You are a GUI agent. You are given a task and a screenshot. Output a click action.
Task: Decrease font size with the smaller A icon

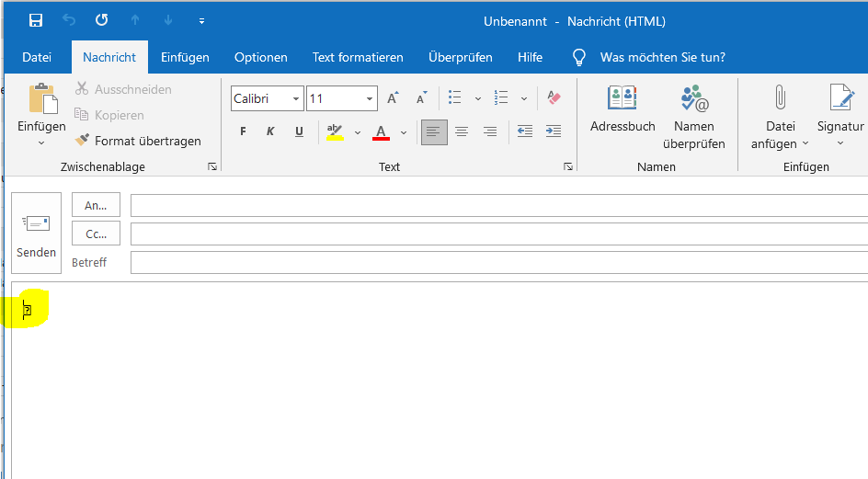coord(422,98)
